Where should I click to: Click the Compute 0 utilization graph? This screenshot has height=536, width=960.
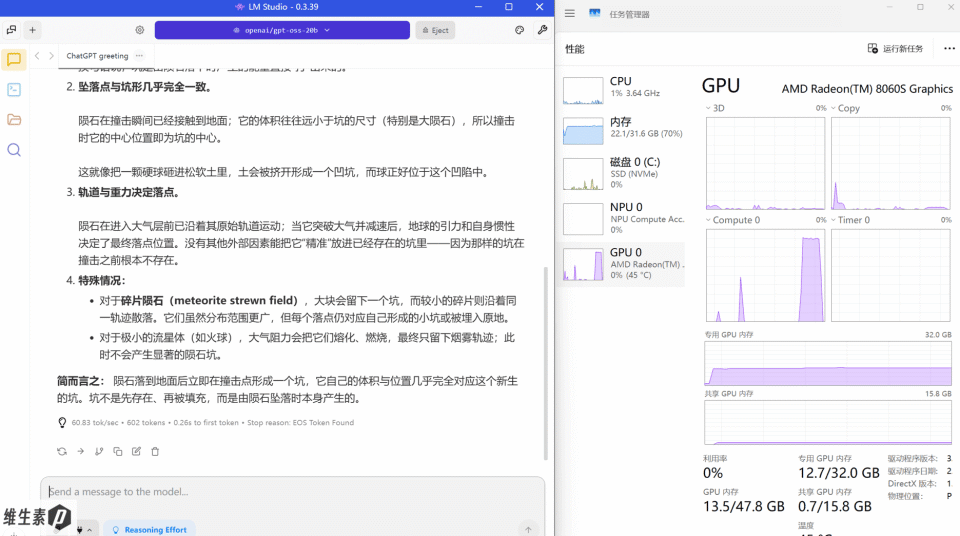(765, 276)
